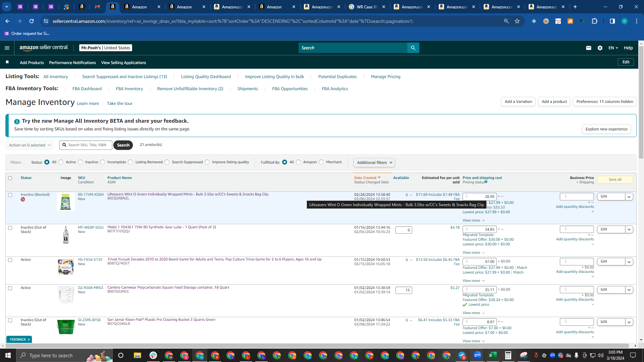Open a new browser tab
The width and height of the screenshot is (644, 362).
[x=575, y=7]
